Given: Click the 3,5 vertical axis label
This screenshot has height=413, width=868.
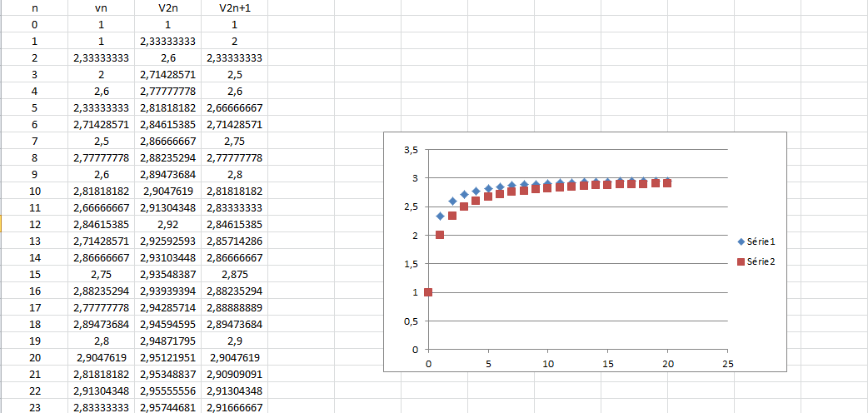Looking at the screenshot, I should point(412,150).
